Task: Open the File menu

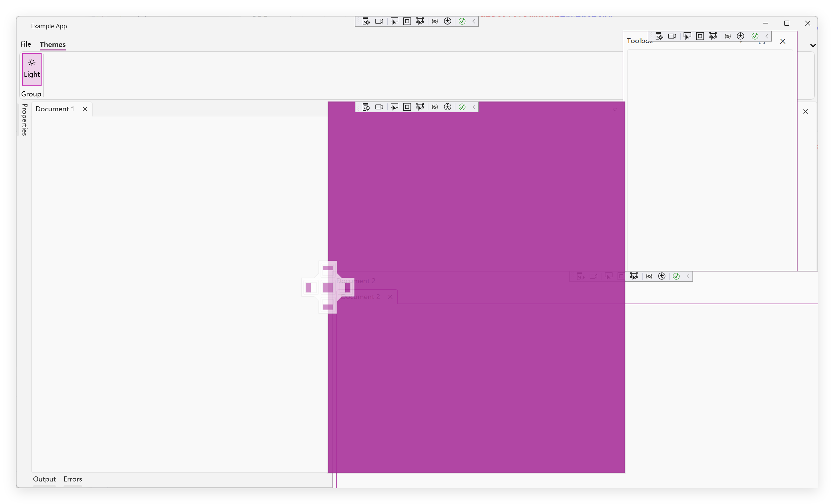Action: 26,44
